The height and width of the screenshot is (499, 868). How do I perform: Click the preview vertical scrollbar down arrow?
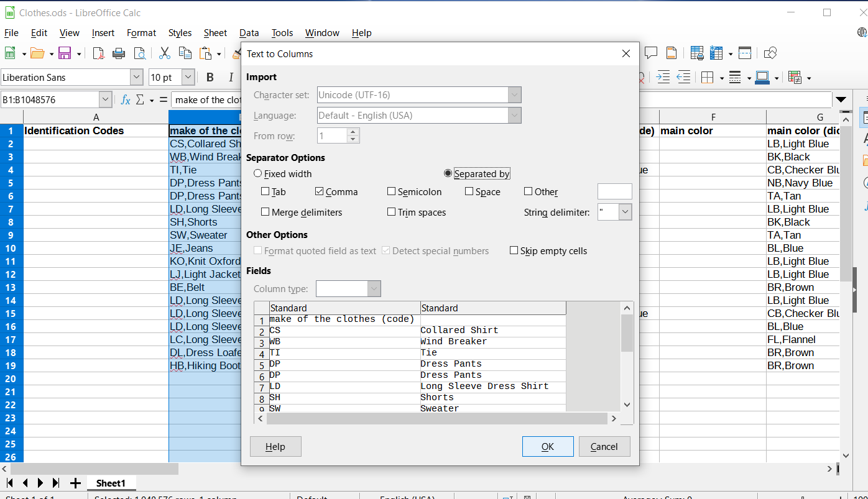pos(627,405)
